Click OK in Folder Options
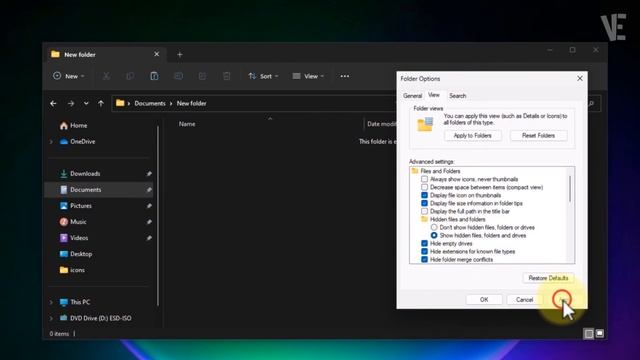Image resolution: width=640 pixels, height=360 pixels. (x=484, y=300)
